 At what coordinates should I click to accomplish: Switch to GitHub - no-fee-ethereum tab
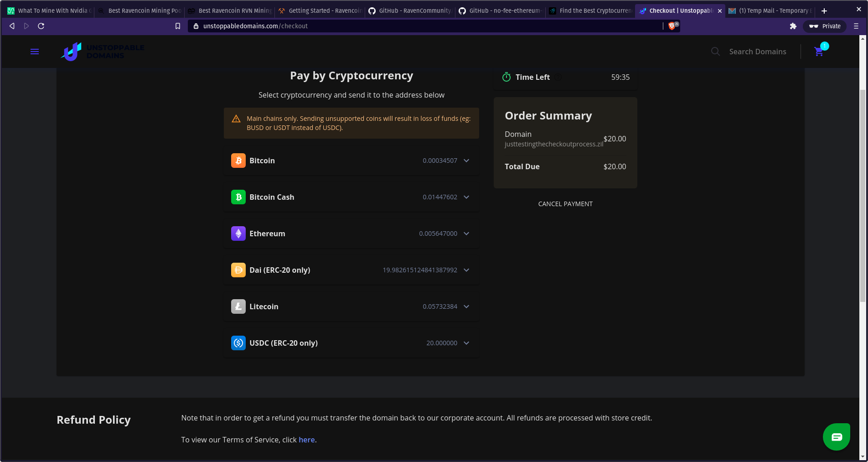[501, 10]
